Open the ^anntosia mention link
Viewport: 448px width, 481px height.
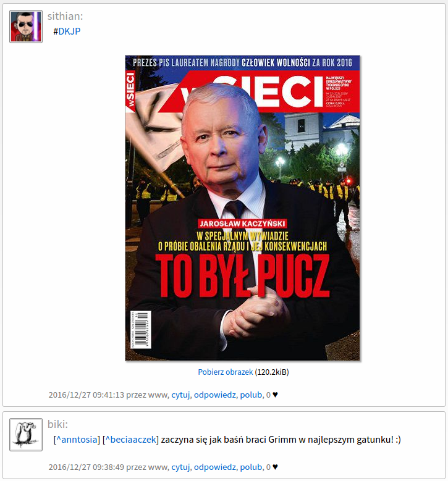pos(77,440)
